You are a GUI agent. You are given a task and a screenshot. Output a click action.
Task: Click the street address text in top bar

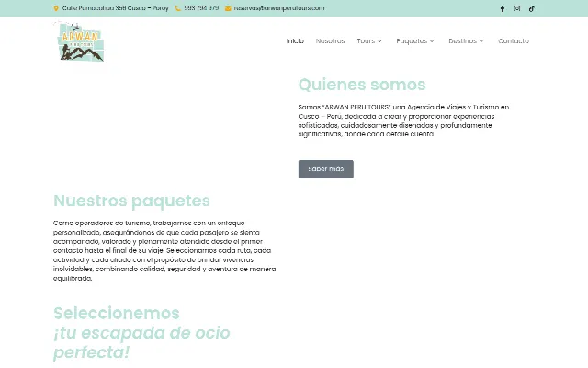[x=115, y=8]
